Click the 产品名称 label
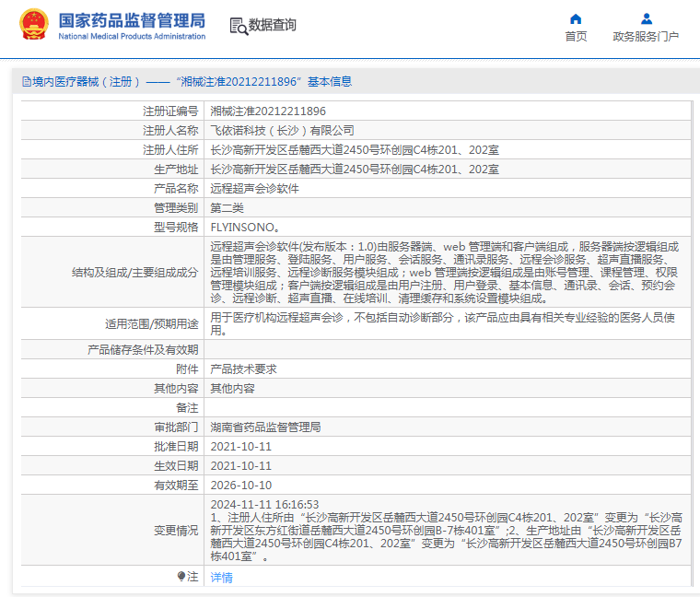Viewport: 700px width, 597px height. (x=176, y=189)
